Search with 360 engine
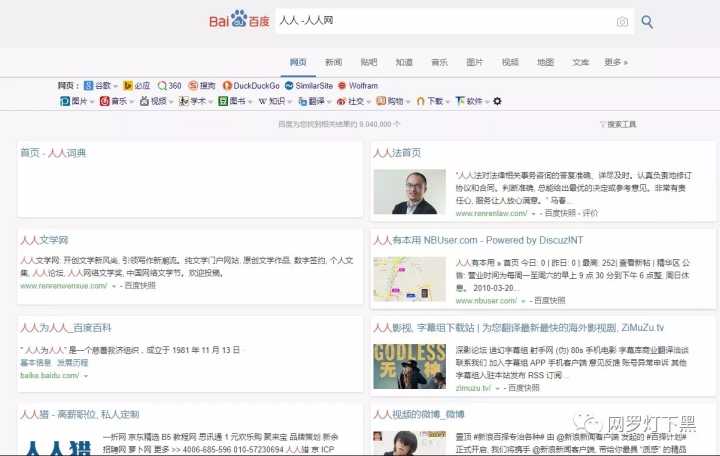720x456 pixels. pyautogui.click(x=169, y=85)
